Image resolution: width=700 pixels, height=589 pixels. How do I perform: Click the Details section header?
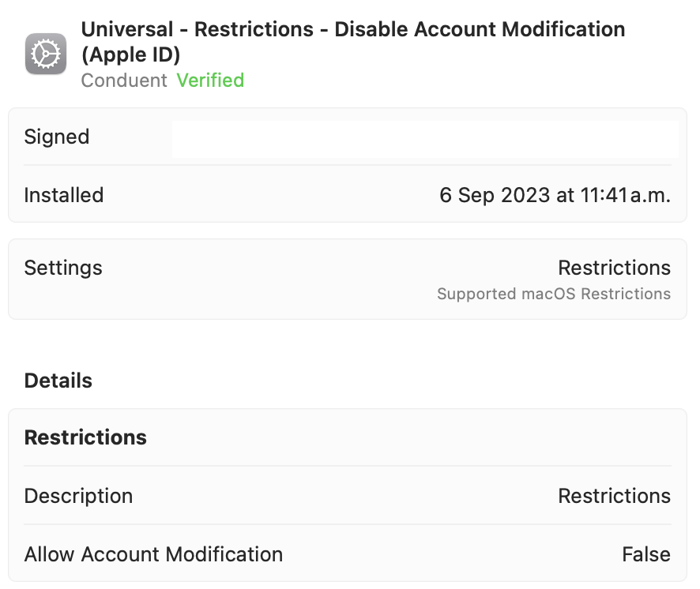click(x=58, y=380)
